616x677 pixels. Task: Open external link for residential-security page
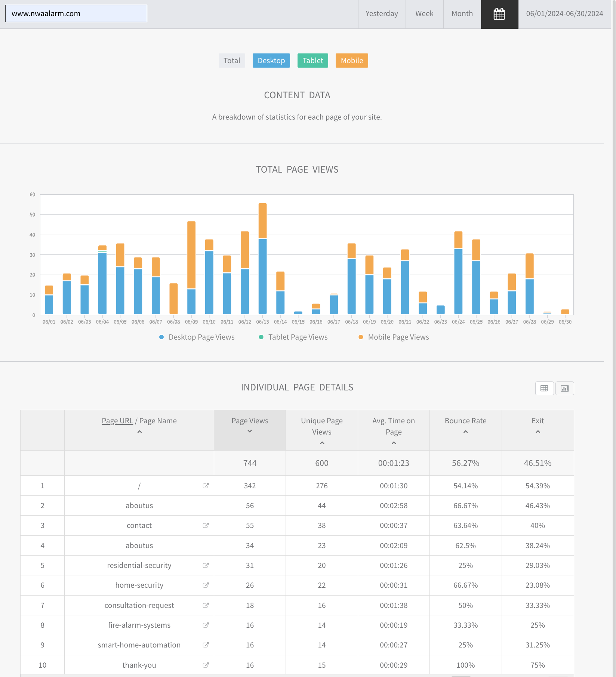coord(206,565)
